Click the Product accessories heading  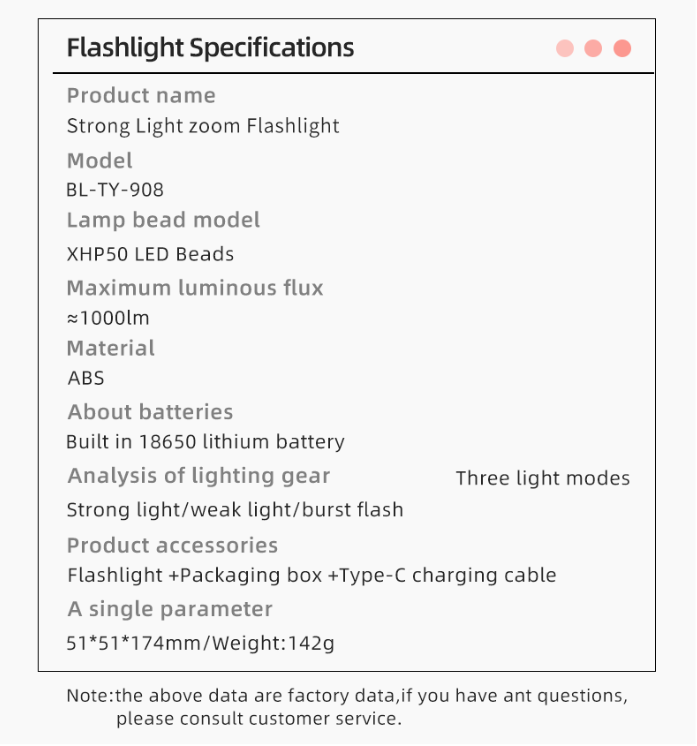click(172, 545)
